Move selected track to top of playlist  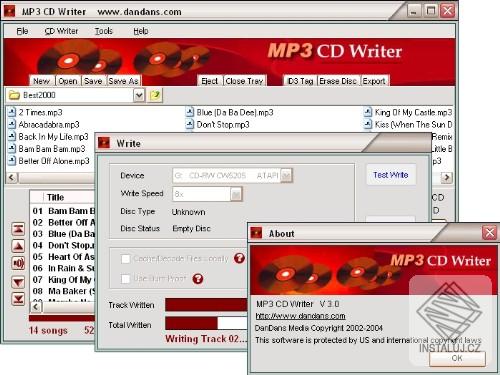pos(18,229)
